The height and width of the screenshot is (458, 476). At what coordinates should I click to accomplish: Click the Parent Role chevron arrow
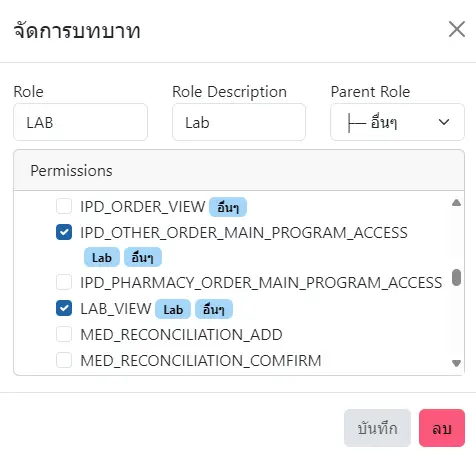point(444,122)
